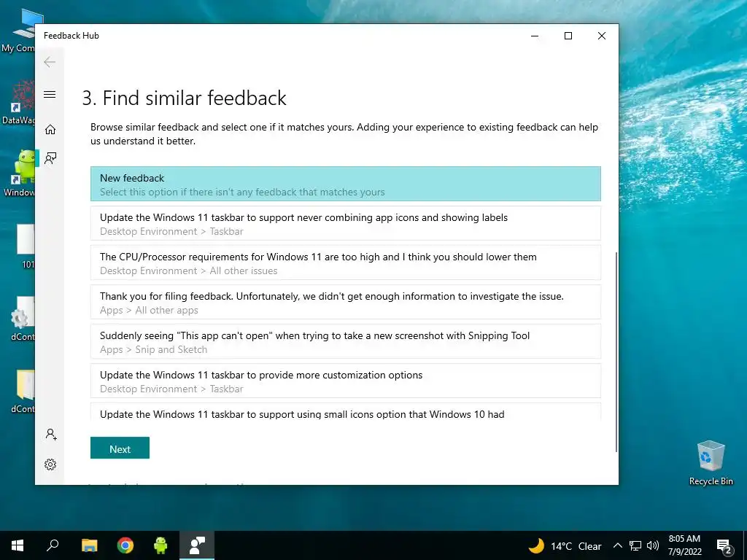Screen dimensions: 747x560
Task: Select the DataWag desktop shortcut
Action: pos(18,102)
